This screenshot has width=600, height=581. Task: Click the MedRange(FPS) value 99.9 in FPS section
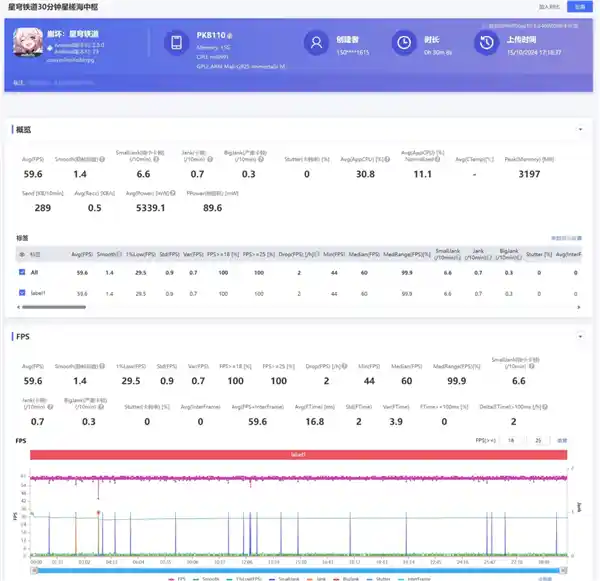point(457,381)
